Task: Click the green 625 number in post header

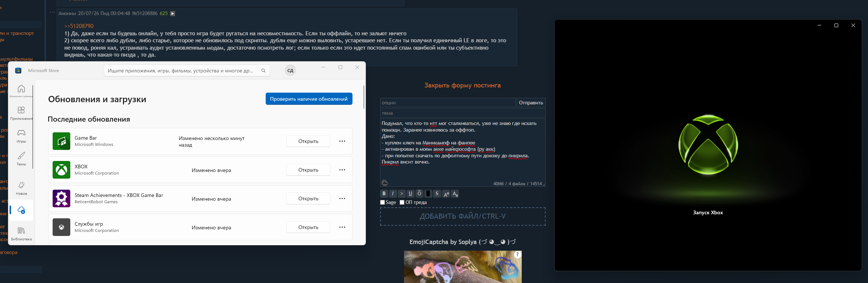Action: pyautogui.click(x=164, y=14)
